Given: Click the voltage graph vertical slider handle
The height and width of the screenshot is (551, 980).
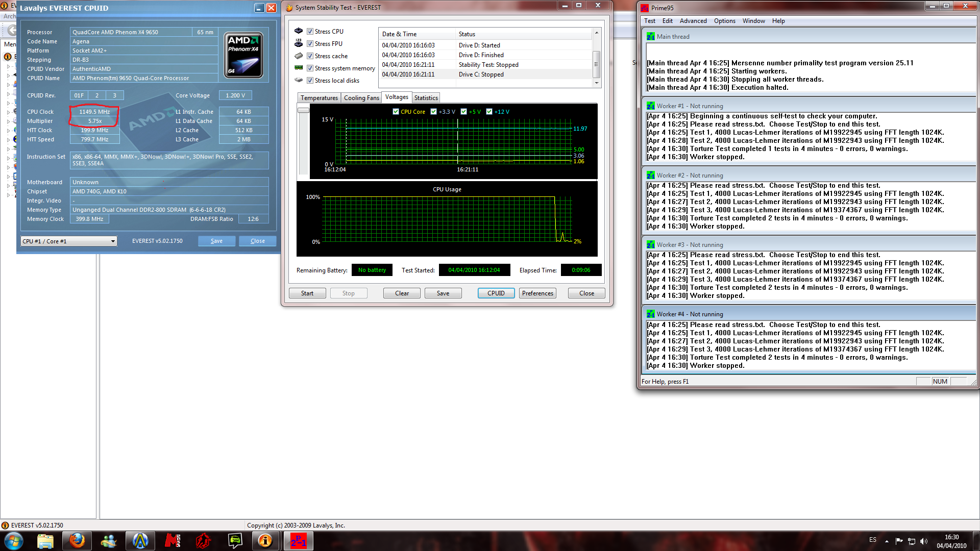Looking at the screenshot, I should (x=304, y=110).
